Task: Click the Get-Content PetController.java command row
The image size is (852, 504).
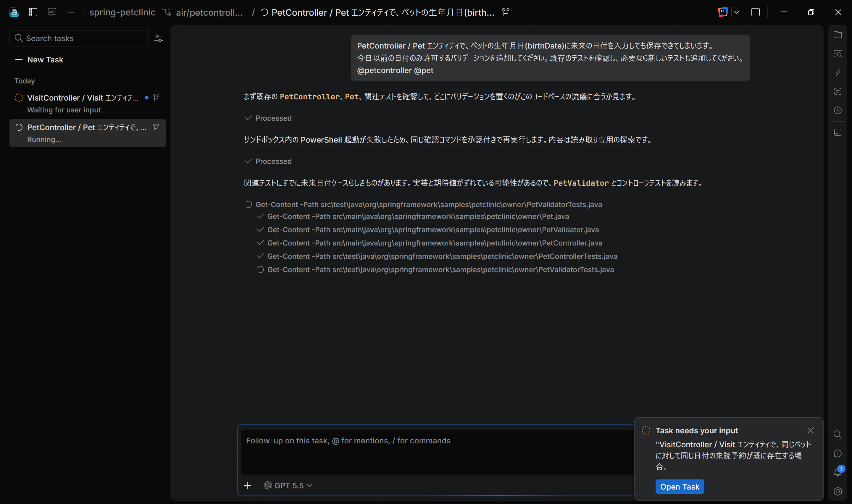Action: [x=430, y=243]
